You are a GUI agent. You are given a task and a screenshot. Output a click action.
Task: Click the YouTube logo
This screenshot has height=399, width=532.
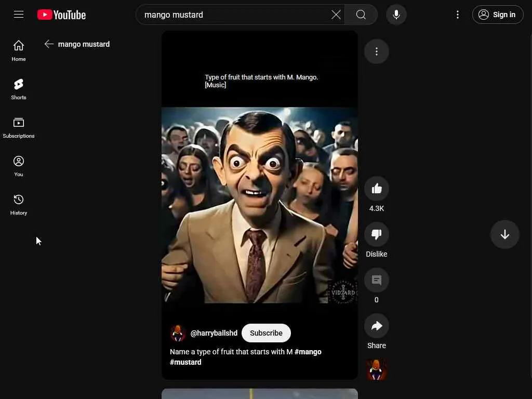point(61,15)
